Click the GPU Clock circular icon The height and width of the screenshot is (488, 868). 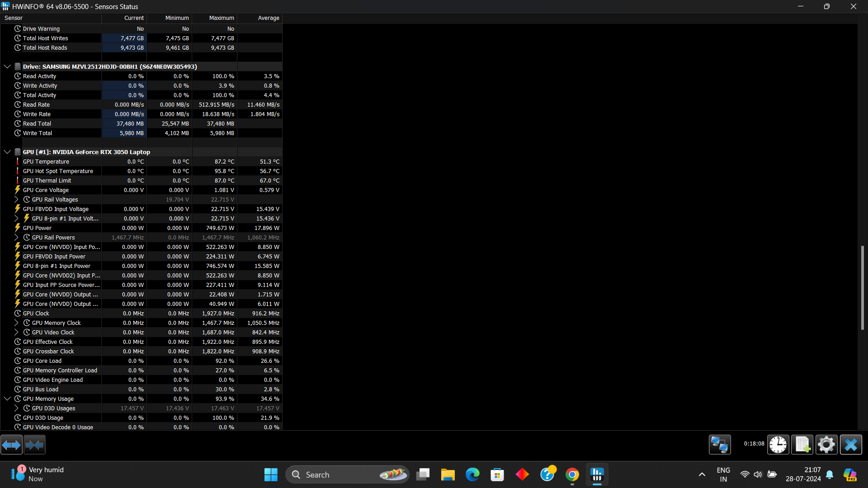pyautogui.click(x=18, y=314)
